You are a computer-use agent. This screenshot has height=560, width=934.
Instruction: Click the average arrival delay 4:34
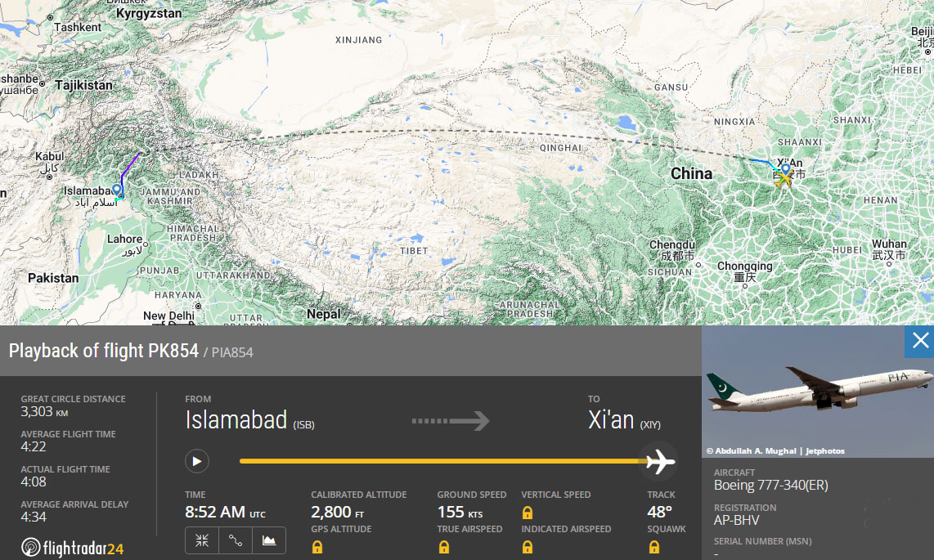pos(34,517)
